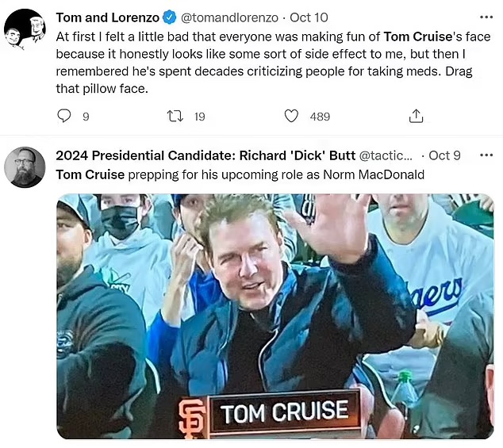Click Richard 'Dick' Butt's profile picture
Image resolution: width=503 pixels, height=448 pixels.
coord(25,167)
